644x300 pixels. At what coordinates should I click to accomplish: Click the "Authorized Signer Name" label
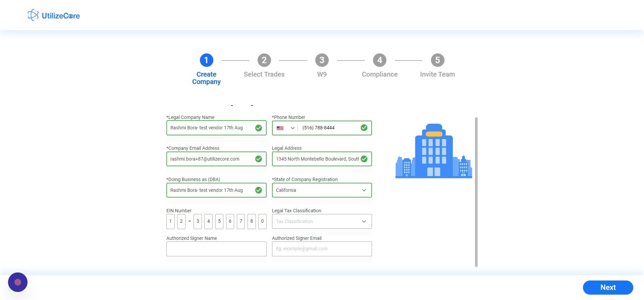pos(192,238)
